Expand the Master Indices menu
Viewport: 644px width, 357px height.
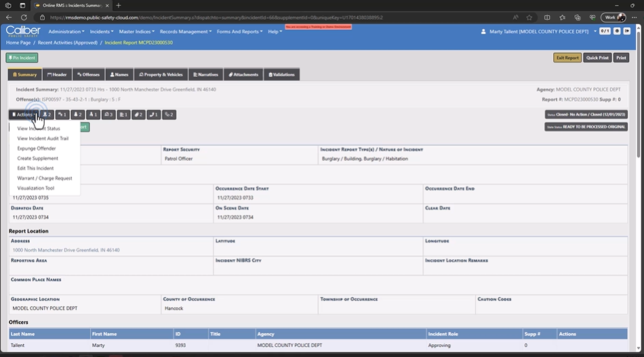point(136,31)
